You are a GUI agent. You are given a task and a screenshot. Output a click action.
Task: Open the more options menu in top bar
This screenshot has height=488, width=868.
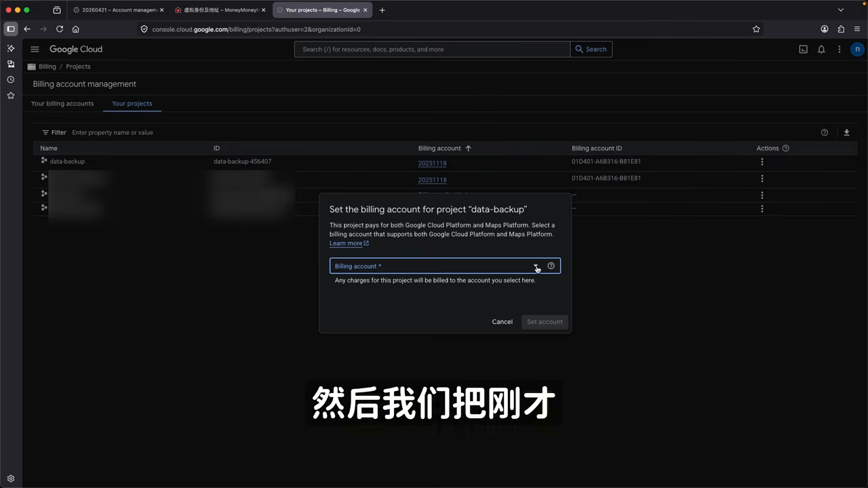[x=840, y=49]
